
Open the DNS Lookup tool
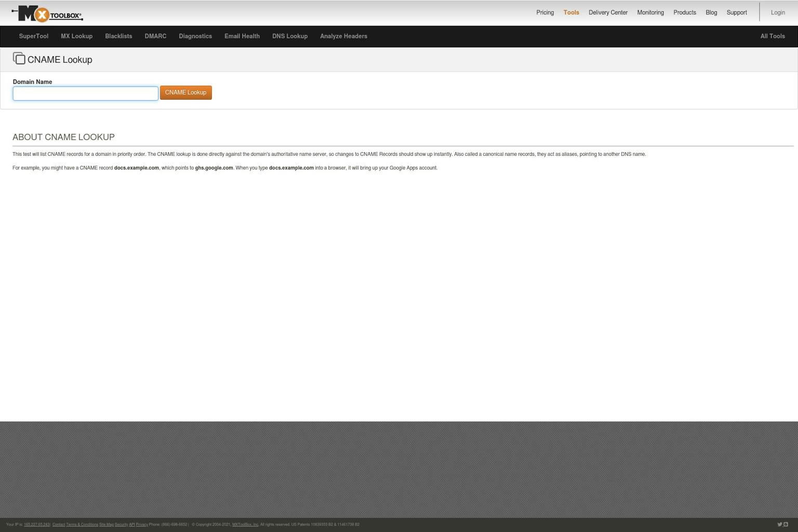click(289, 36)
